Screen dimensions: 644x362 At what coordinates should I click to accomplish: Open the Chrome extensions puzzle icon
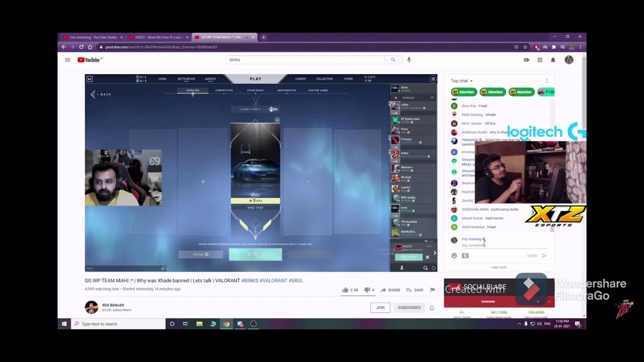pos(553,47)
